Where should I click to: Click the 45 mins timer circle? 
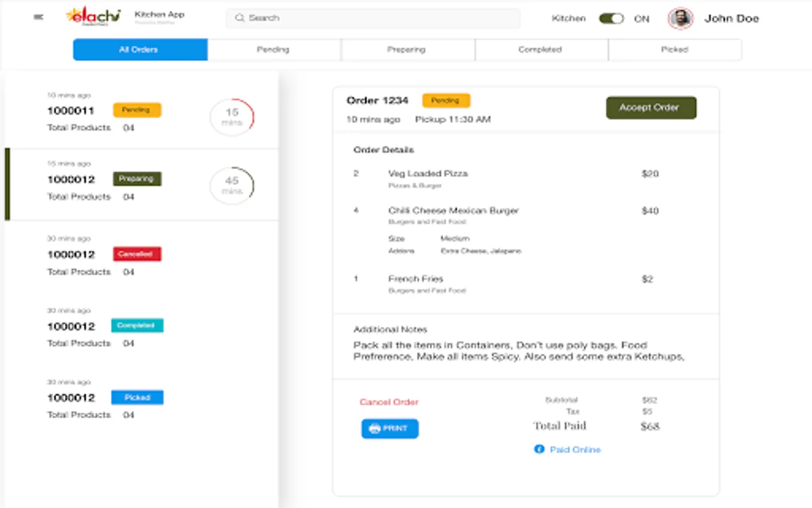point(232,185)
